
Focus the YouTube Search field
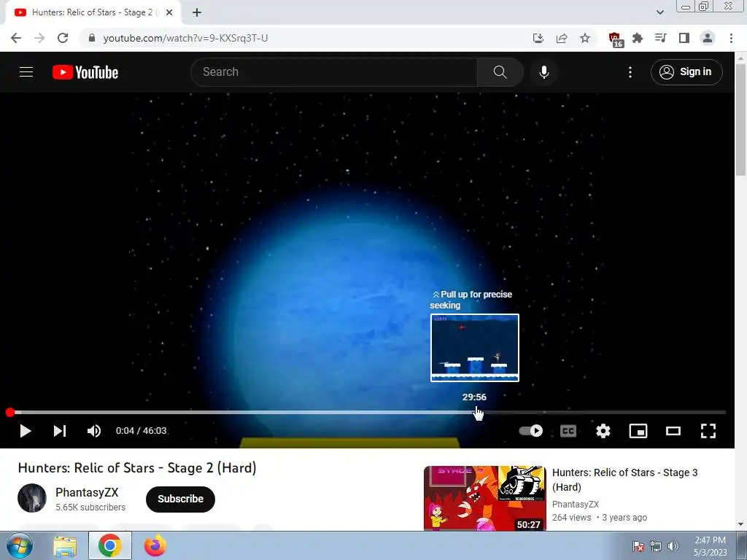pyautogui.click(x=334, y=72)
